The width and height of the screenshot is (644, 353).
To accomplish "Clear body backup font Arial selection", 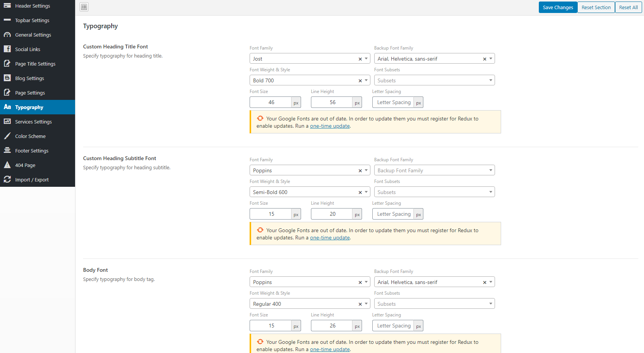I will point(485,282).
